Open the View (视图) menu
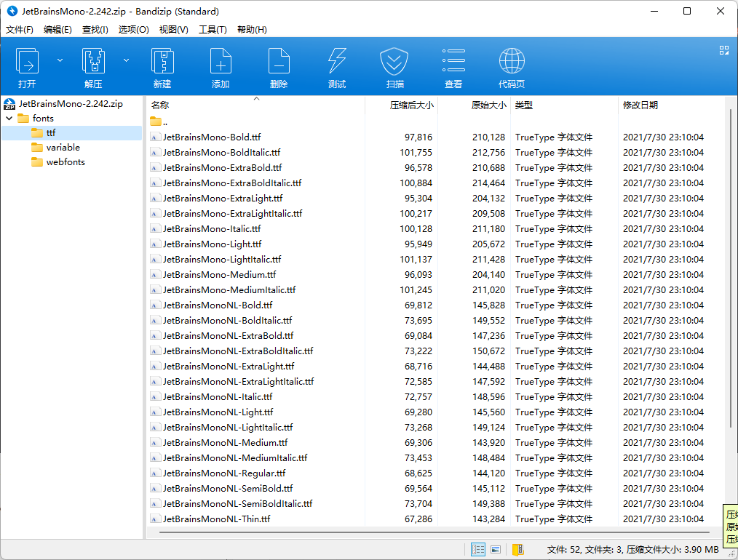Viewport: 738px width, 560px height. click(174, 30)
